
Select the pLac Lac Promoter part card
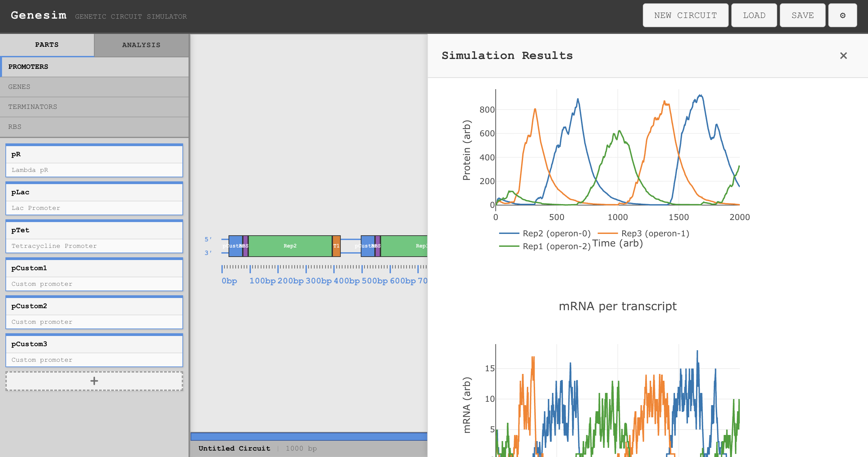coord(94,199)
